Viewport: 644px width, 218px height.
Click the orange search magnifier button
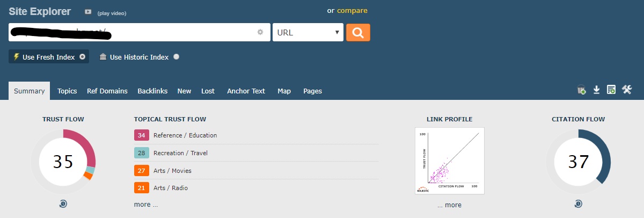point(358,32)
